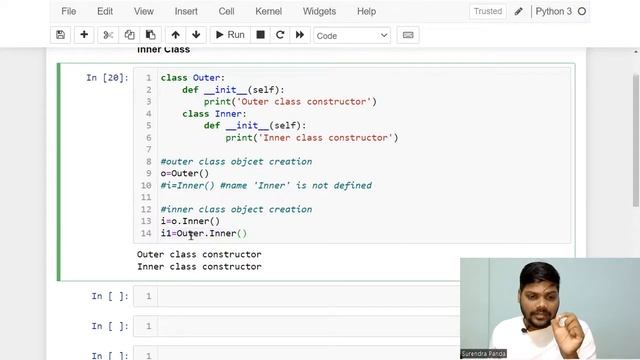Restart the kernel icon
The image size is (640, 360).
tap(280, 35)
